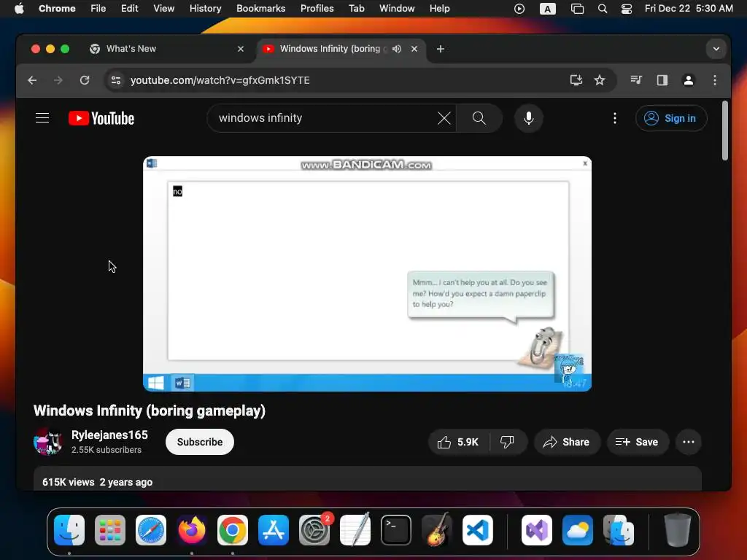Share the video
This screenshot has width=747, height=560.
[566, 442]
